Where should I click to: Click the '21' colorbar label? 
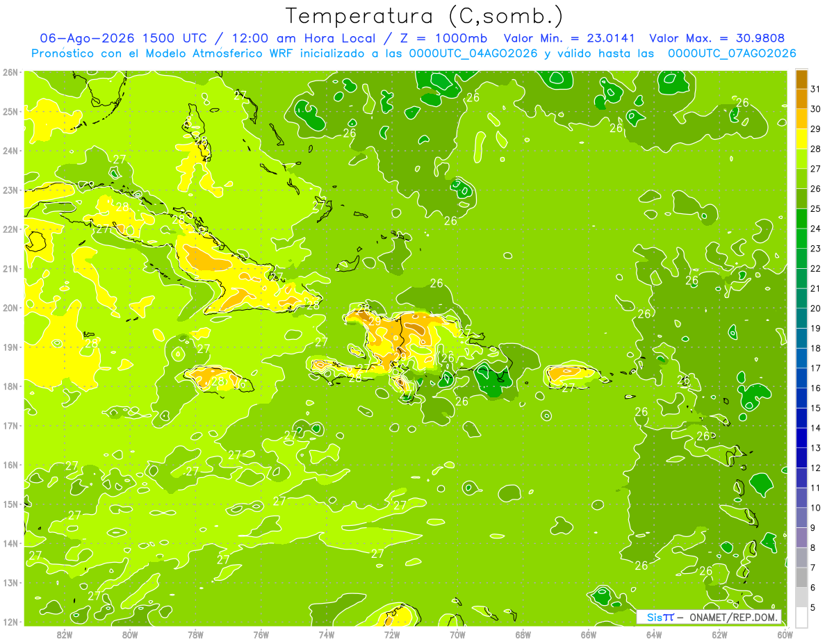pos(816,288)
